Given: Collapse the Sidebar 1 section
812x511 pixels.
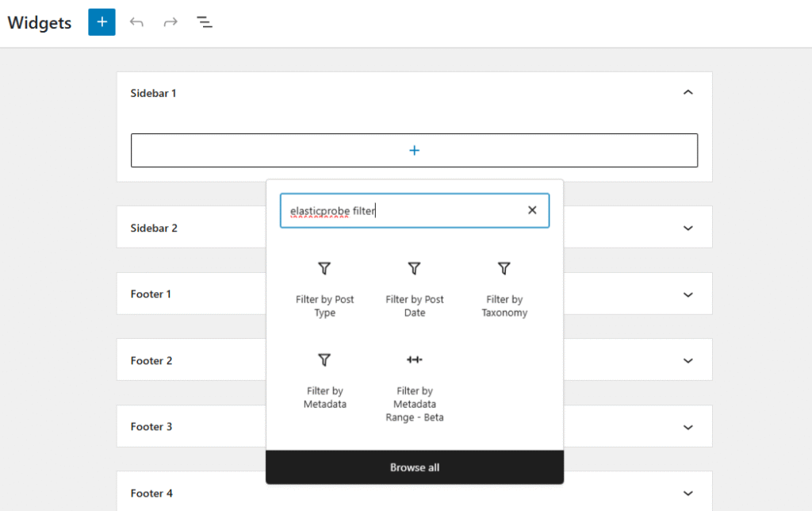Looking at the screenshot, I should tap(688, 92).
